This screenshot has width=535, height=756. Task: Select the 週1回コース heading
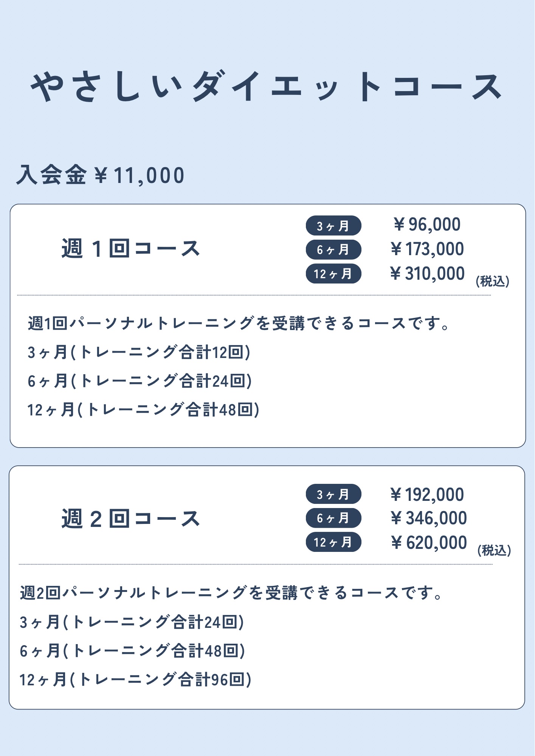click(131, 249)
